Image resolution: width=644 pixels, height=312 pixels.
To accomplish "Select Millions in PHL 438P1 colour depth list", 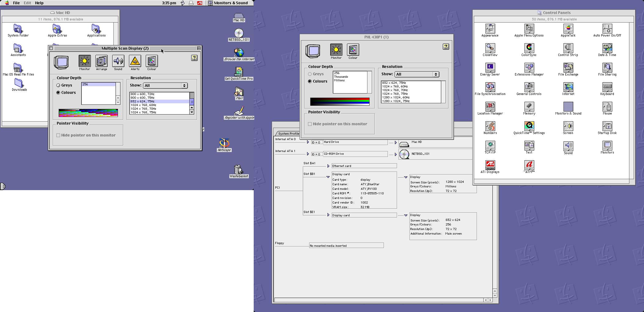I will click(x=350, y=80).
